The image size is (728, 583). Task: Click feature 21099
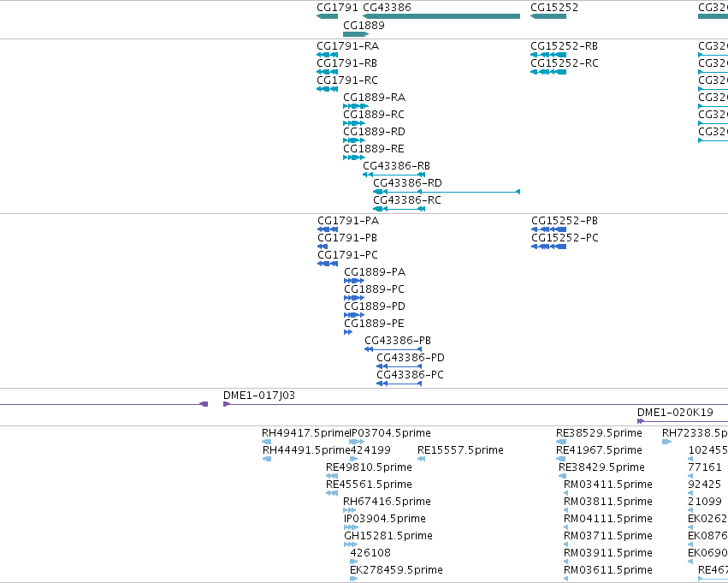click(705, 503)
